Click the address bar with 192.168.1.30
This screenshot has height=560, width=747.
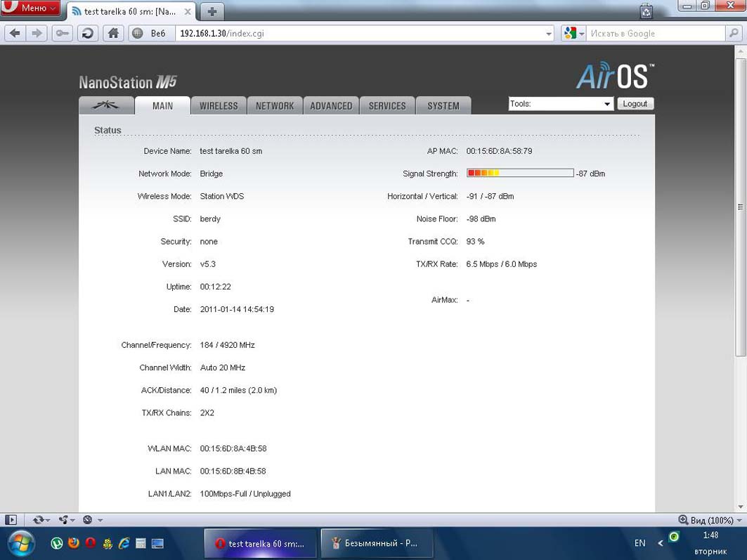[360, 33]
